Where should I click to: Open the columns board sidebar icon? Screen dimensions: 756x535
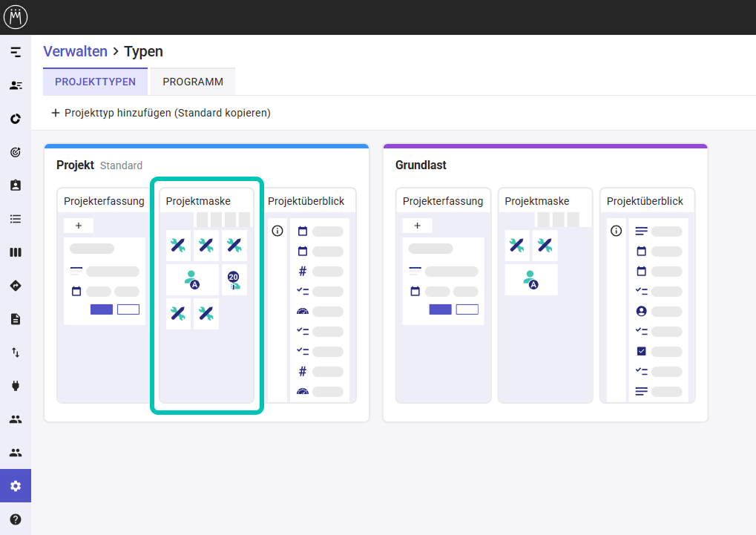(16, 252)
